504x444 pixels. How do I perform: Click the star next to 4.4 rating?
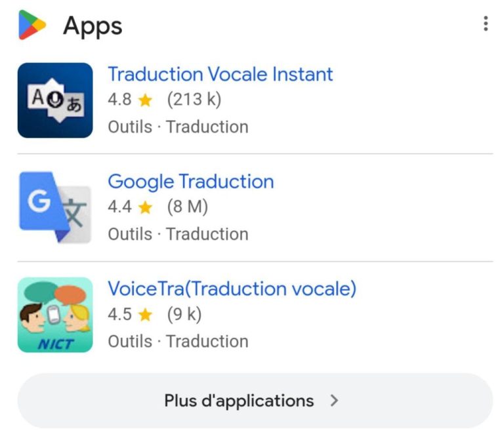pos(145,207)
